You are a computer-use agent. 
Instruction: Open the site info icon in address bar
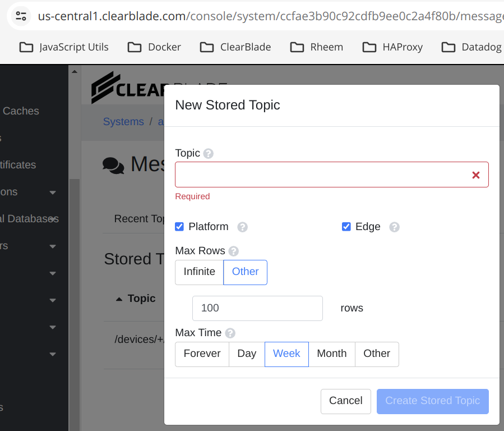tap(21, 16)
